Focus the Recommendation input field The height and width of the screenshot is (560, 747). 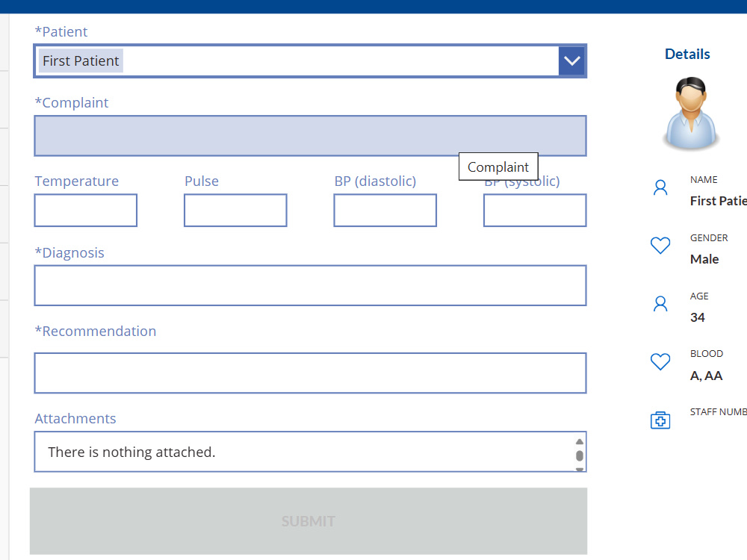pyautogui.click(x=310, y=373)
